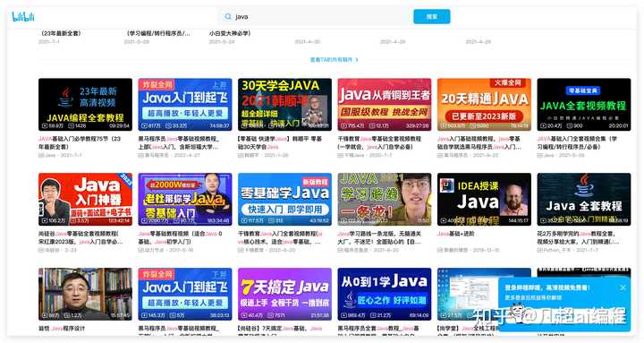
Task: Open the 'JAVA学习路线一条龙' thumbnail
Action: point(385,199)
